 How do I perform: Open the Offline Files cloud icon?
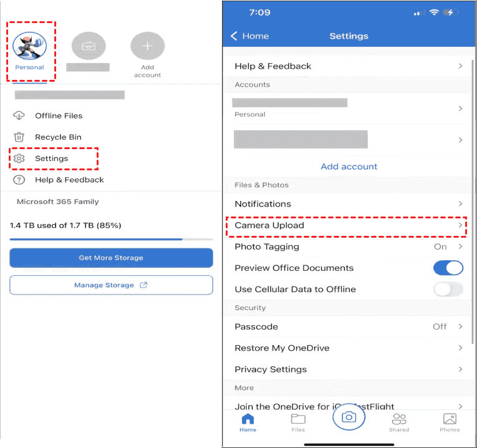(19, 115)
